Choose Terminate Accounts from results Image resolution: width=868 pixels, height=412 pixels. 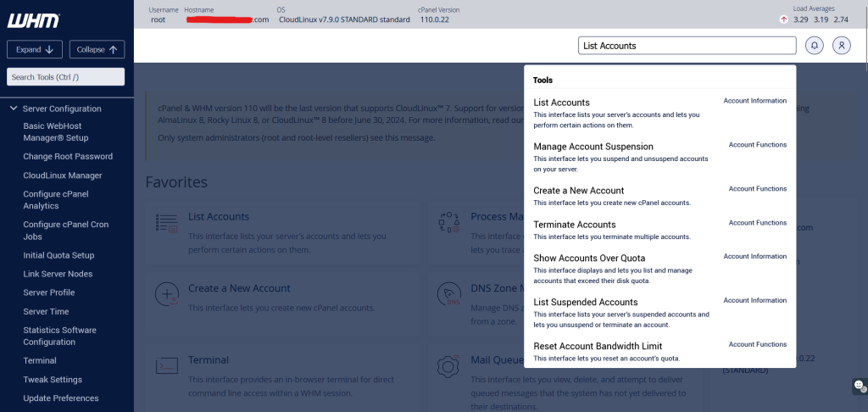tap(574, 225)
